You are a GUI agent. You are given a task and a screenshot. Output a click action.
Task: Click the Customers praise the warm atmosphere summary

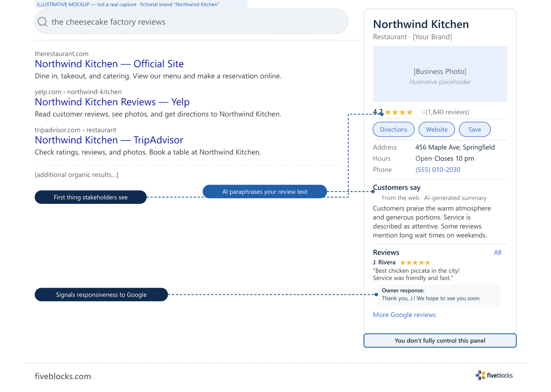click(x=432, y=222)
